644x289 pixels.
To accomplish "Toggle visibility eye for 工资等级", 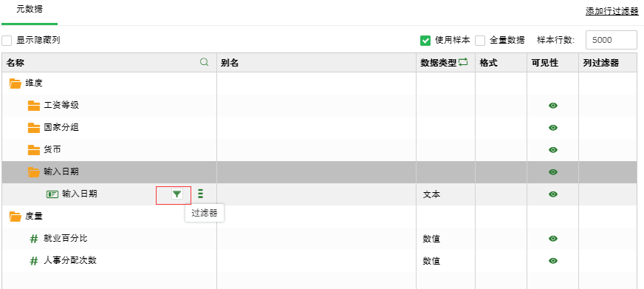I will (x=553, y=106).
